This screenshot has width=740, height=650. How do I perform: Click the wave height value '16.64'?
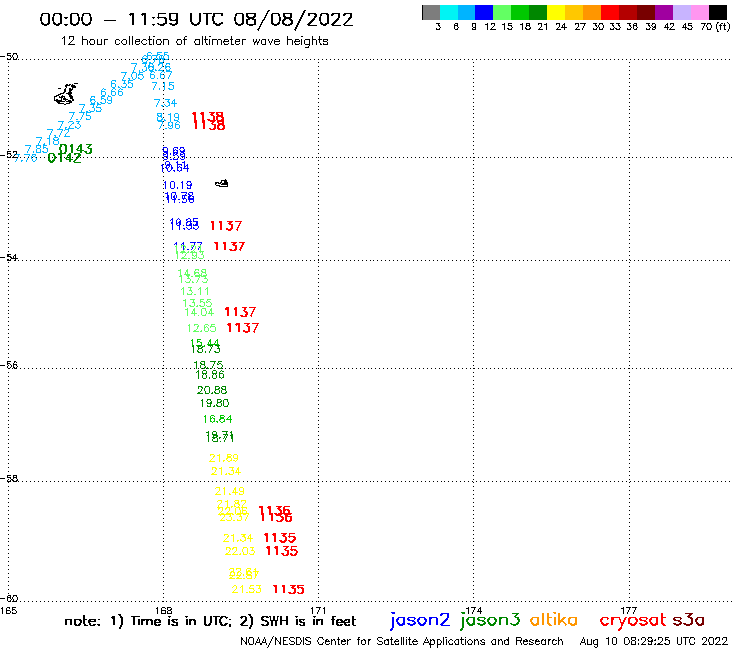[x=217, y=419]
